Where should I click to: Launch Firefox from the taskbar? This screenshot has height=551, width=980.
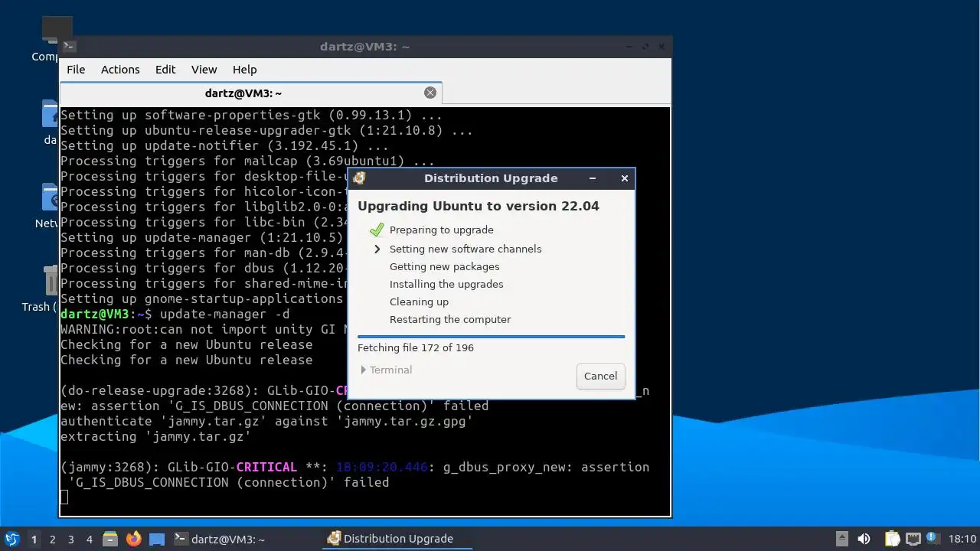pos(134,539)
